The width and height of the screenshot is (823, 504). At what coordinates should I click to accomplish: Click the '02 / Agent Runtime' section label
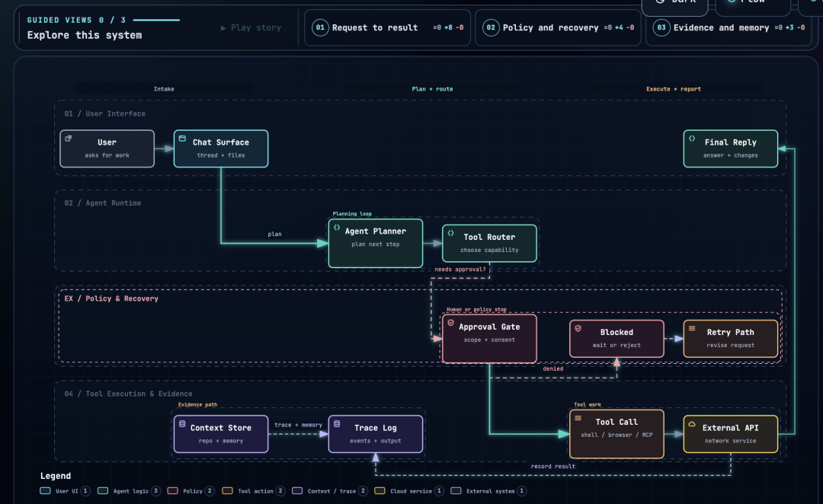click(103, 203)
